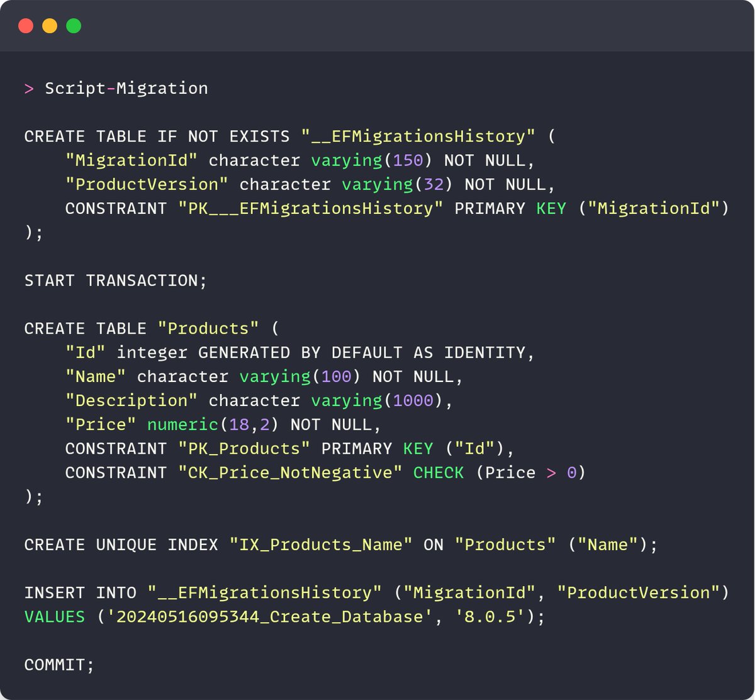
Task: Select the Script-Migration command text
Action: (x=126, y=88)
